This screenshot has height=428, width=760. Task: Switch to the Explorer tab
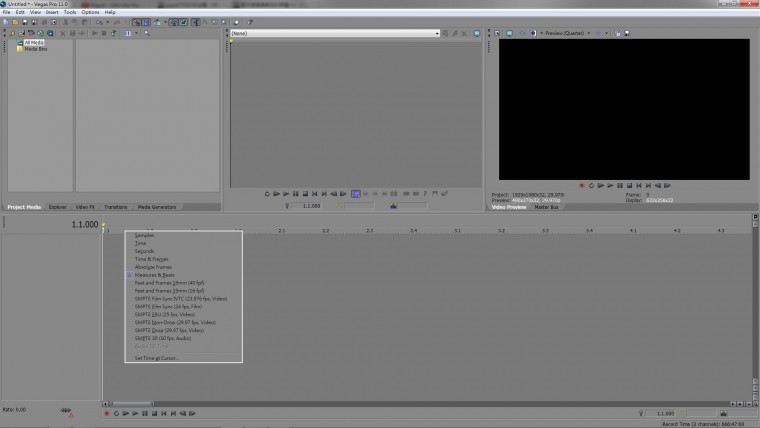coord(57,207)
